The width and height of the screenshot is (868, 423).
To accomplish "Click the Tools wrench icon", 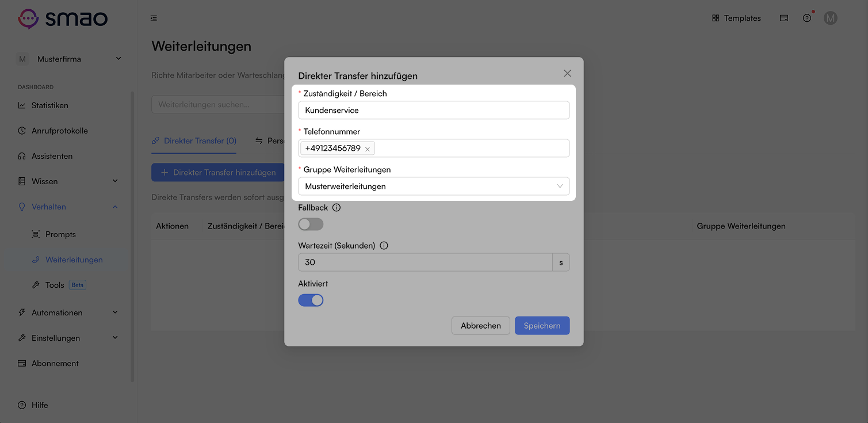I will tap(36, 285).
